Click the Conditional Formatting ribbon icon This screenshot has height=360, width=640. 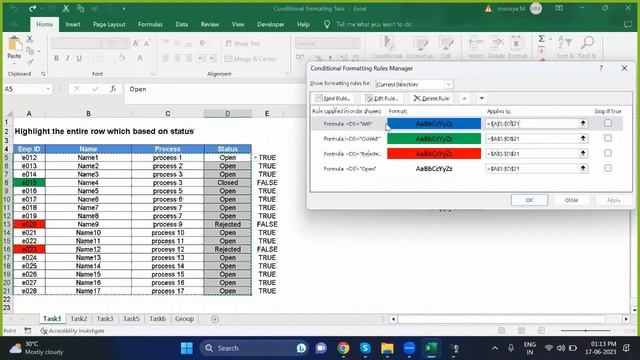(x=387, y=43)
